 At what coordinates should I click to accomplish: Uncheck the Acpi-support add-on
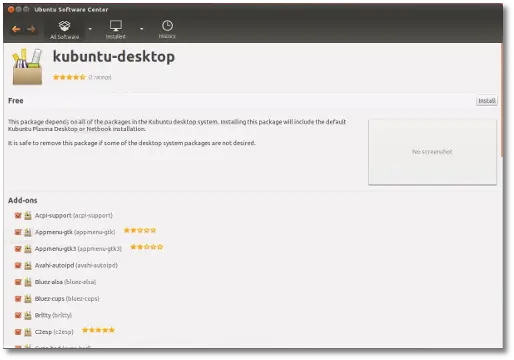[18, 216]
